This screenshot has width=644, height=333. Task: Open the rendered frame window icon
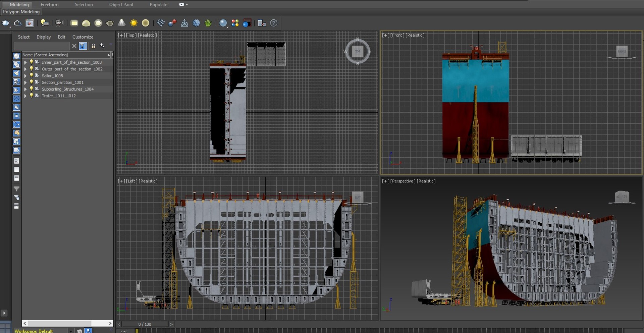point(30,23)
